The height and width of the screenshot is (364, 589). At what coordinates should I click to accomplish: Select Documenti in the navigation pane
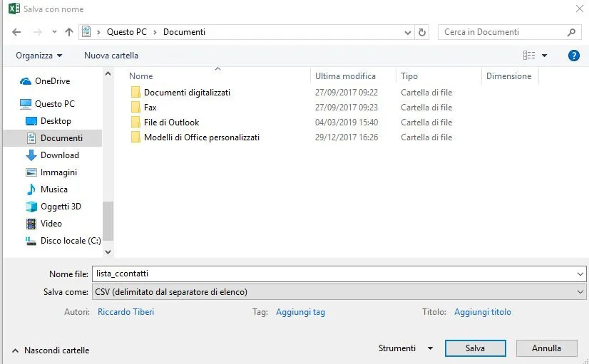(52, 138)
